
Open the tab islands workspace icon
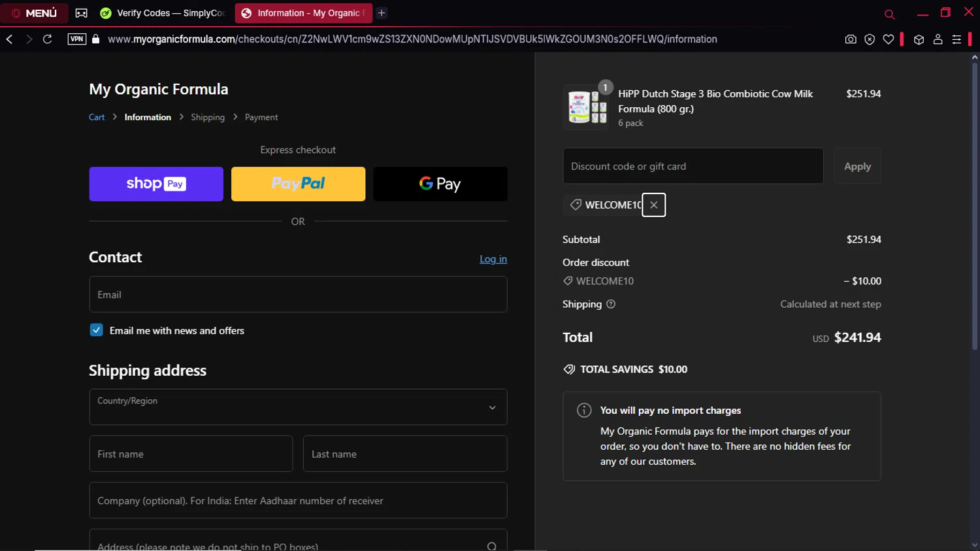[x=81, y=13]
